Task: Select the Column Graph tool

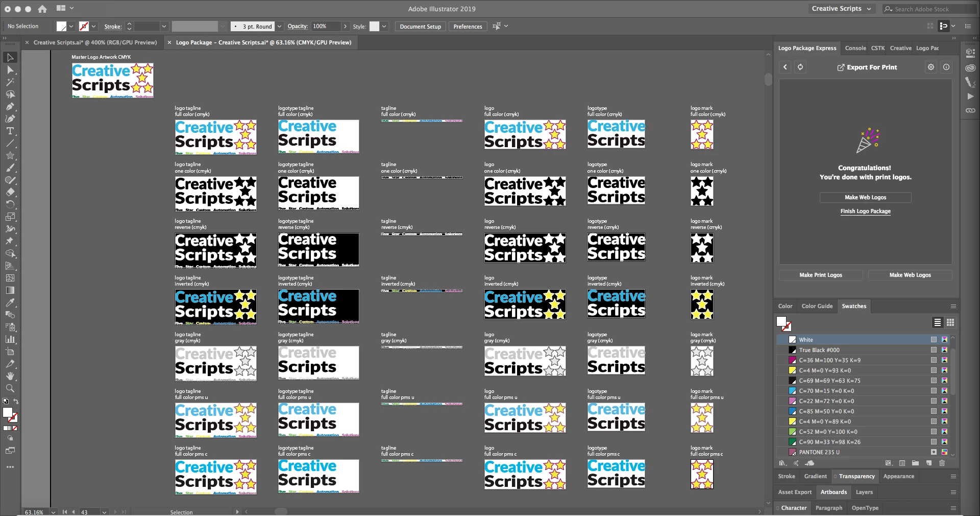Action: point(10,339)
